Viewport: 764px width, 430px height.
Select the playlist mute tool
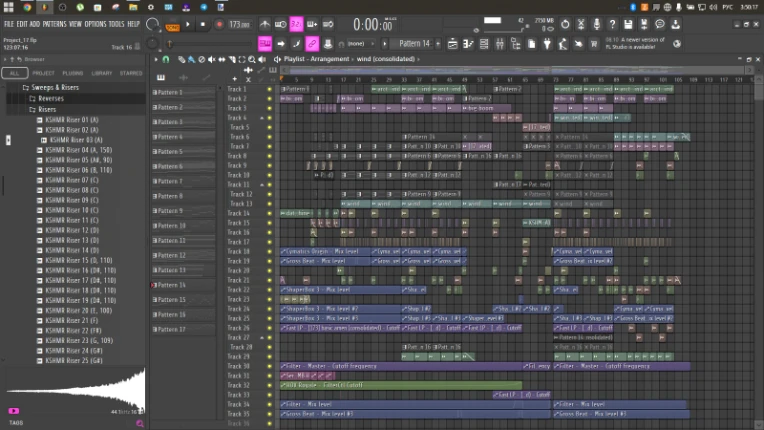click(x=211, y=59)
